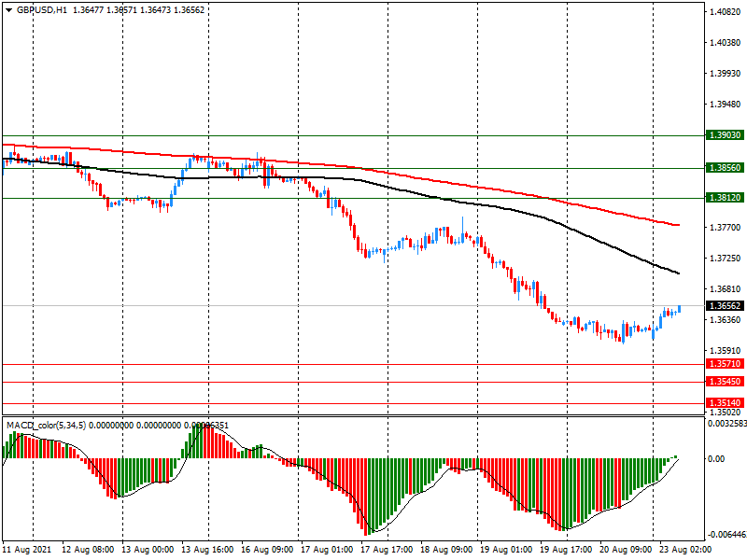Click the 1.35910 price scale value

click(726, 351)
